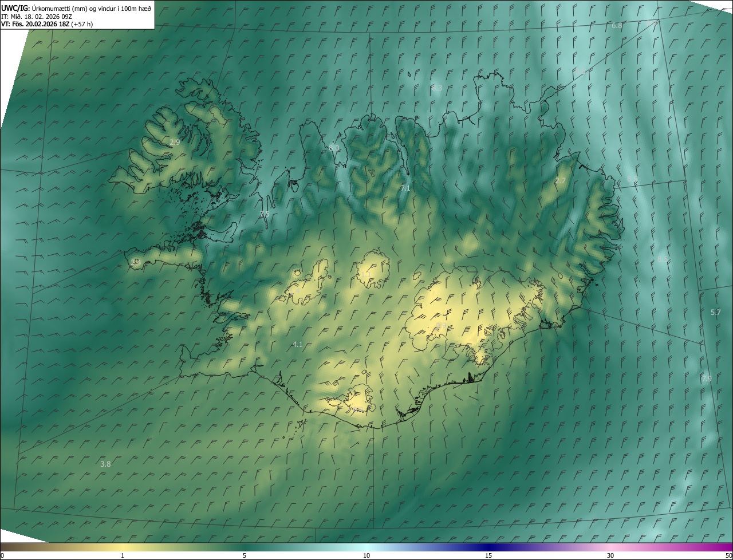Viewport: 733px width, 560px height.
Task: Click the 8.3 value label north of Iceland
Action: pos(437,88)
